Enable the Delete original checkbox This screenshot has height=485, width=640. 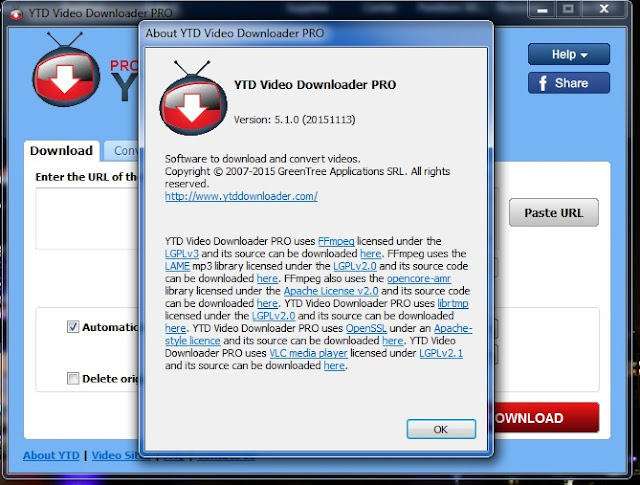tap(73, 378)
